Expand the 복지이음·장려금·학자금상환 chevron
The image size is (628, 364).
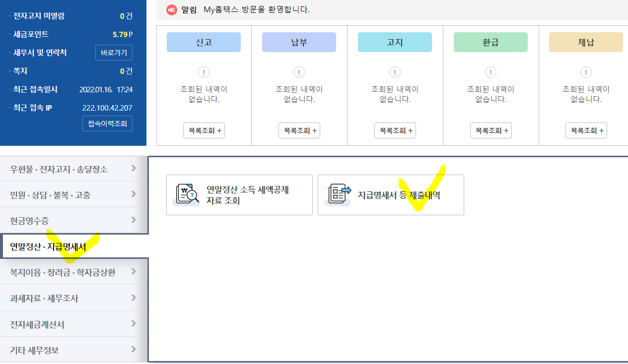click(133, 271)
